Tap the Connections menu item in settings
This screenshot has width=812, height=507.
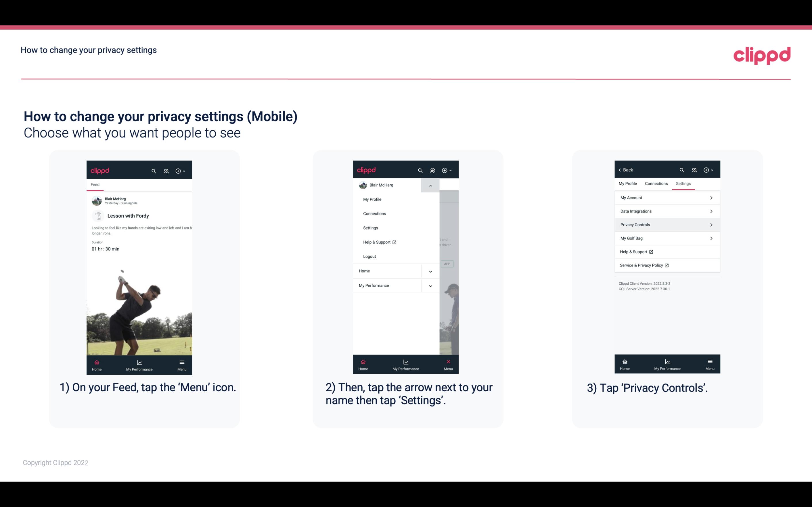655,183
